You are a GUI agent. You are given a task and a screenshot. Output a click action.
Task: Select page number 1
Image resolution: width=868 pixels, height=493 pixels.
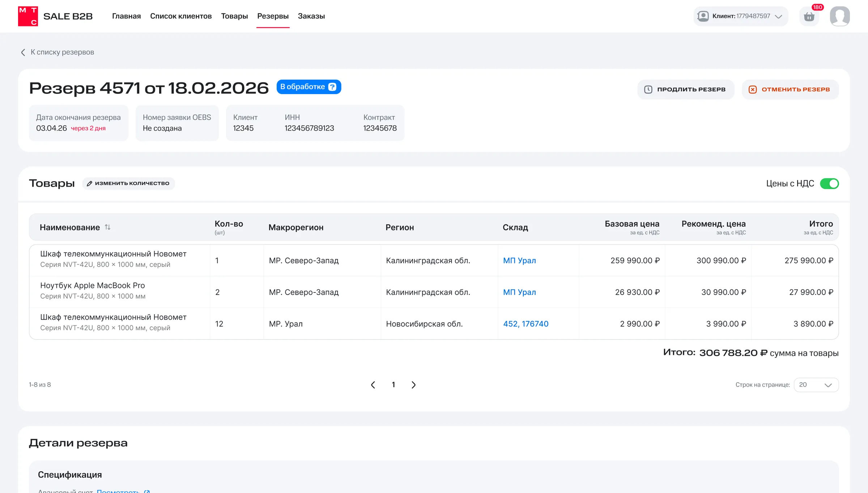pyautogui.click(x=393, y=385)
